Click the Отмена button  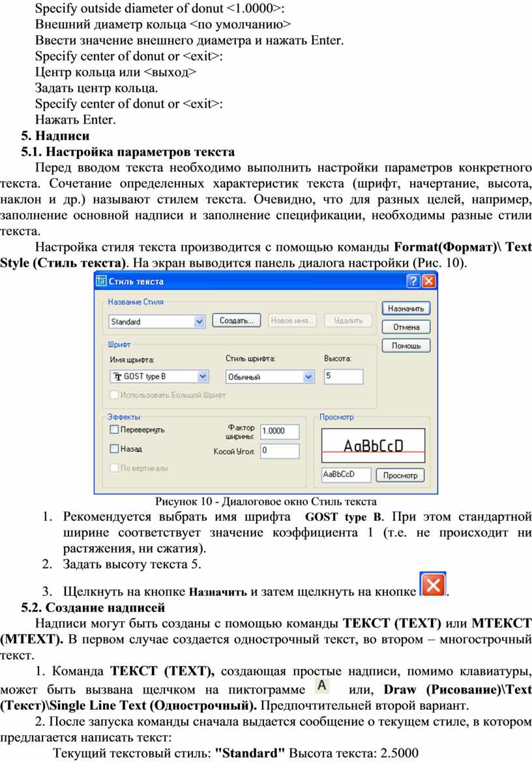coord(406,327)
